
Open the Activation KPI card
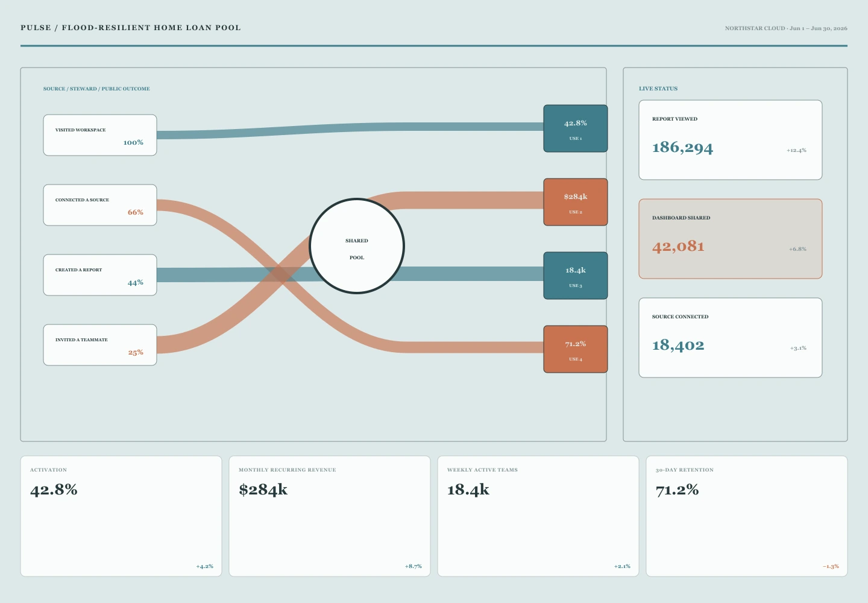coord(121,516)
